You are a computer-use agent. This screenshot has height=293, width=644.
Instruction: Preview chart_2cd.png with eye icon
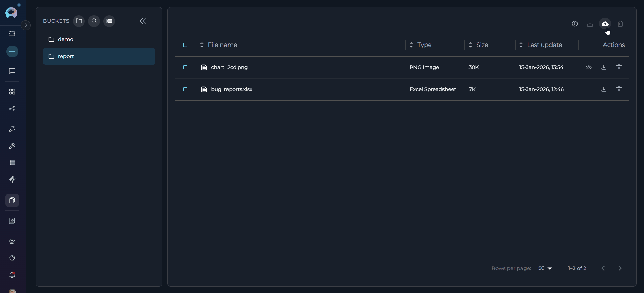[588, 67]
